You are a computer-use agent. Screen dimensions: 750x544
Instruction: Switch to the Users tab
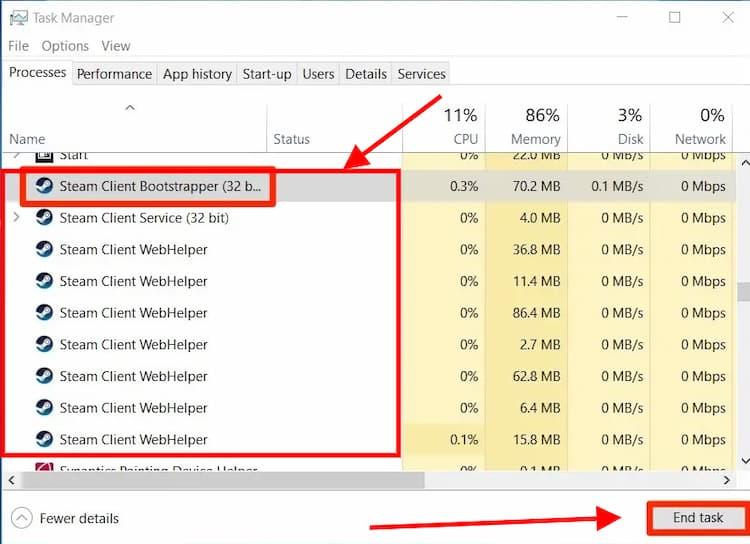tap(318, 74)
